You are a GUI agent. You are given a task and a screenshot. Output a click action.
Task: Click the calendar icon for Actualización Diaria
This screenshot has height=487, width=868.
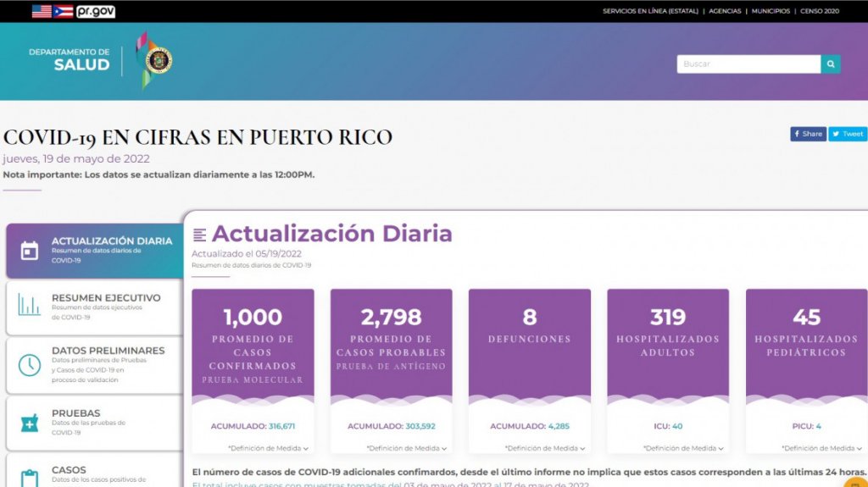click(30, 251)
